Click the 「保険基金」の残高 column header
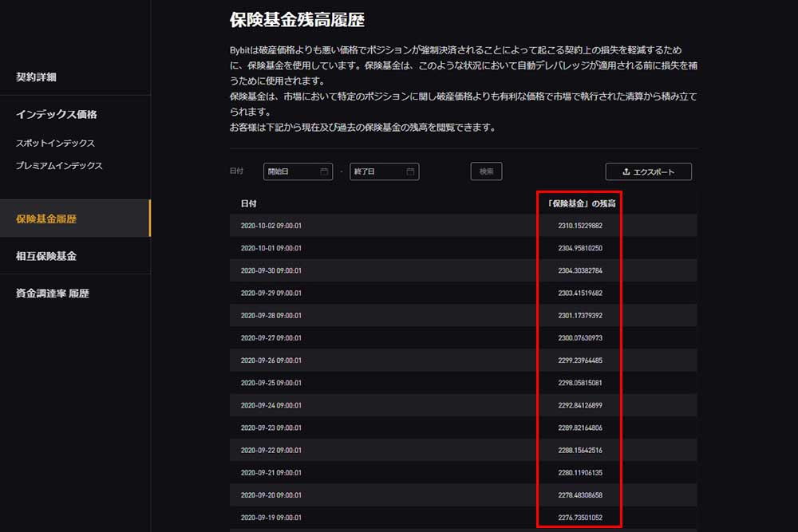The image size is (798, 532). tap(580, 203)
